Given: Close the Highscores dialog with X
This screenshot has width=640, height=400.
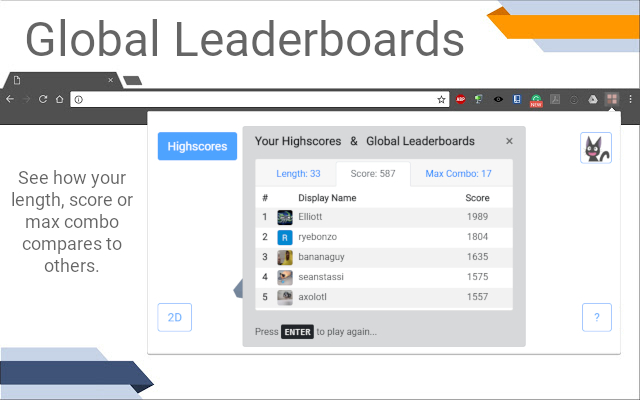Looking at the screenshot, I should pyautogui.click(x=509, y=141).
